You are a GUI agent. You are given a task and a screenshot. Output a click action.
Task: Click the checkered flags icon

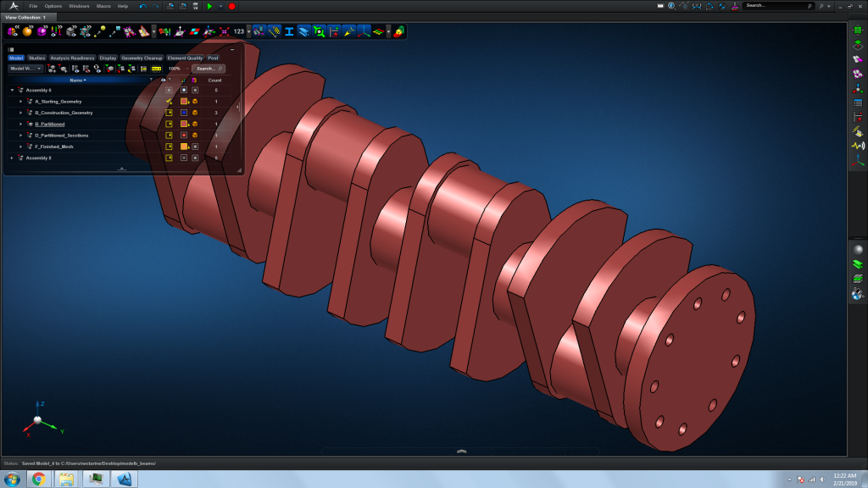tap(164, 31)
